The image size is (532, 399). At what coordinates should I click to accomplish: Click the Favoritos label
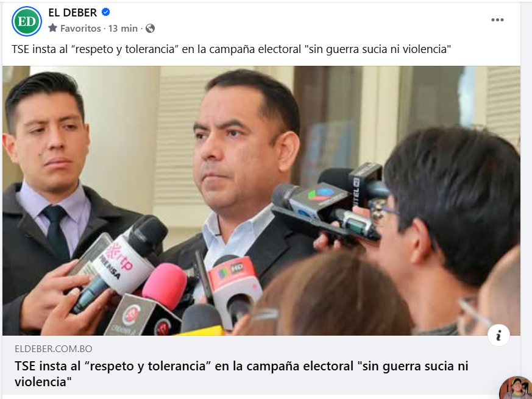click(80, 28)
